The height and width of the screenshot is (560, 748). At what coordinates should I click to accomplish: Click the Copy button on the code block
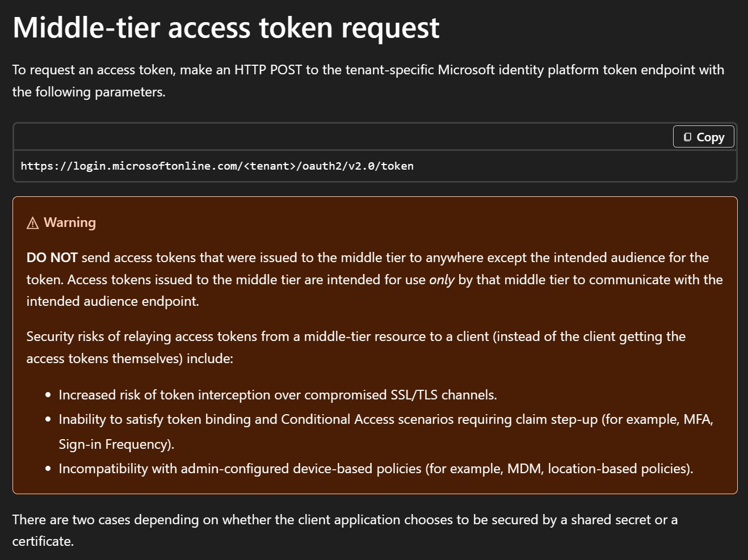[703, 137]
